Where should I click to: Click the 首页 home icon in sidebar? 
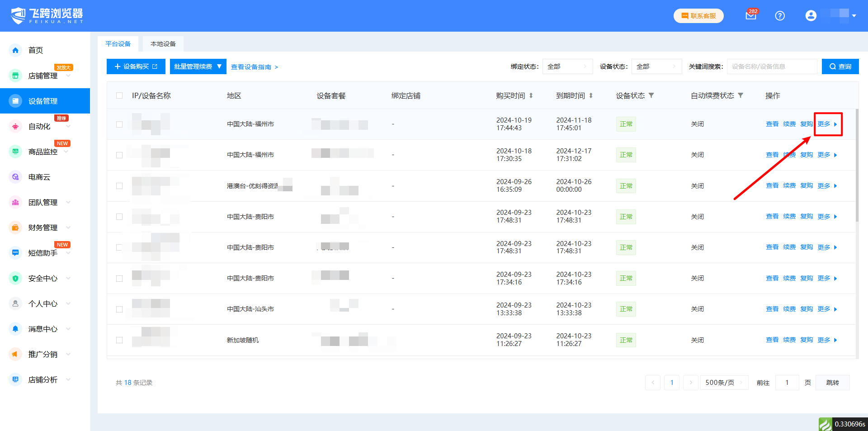pos(16,50)
